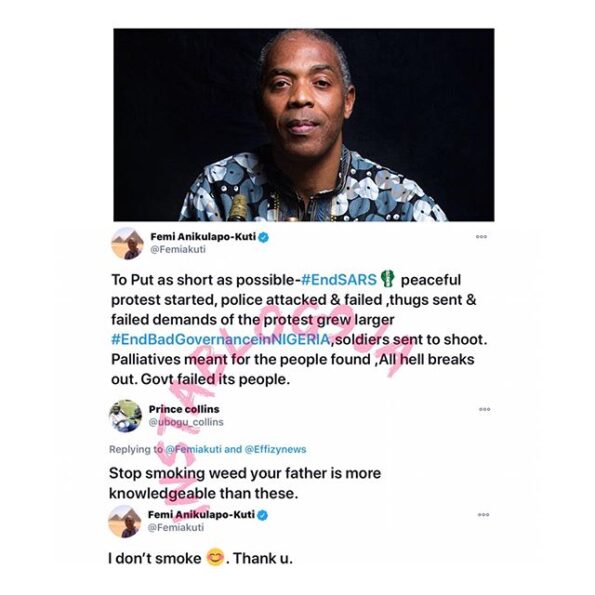Click the Prince collins display name
Image resolution: width=595 pixels, height=595 pixels.
184,409
